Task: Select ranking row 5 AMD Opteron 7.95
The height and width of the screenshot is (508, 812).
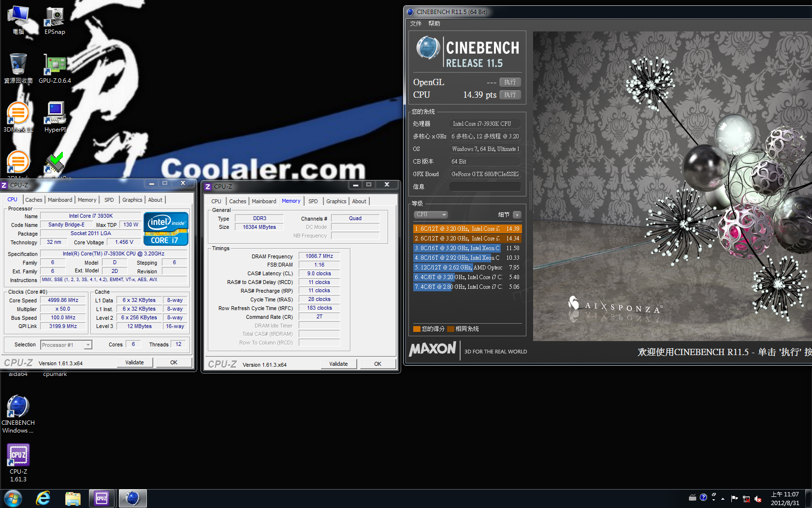Action: [467, 268]
